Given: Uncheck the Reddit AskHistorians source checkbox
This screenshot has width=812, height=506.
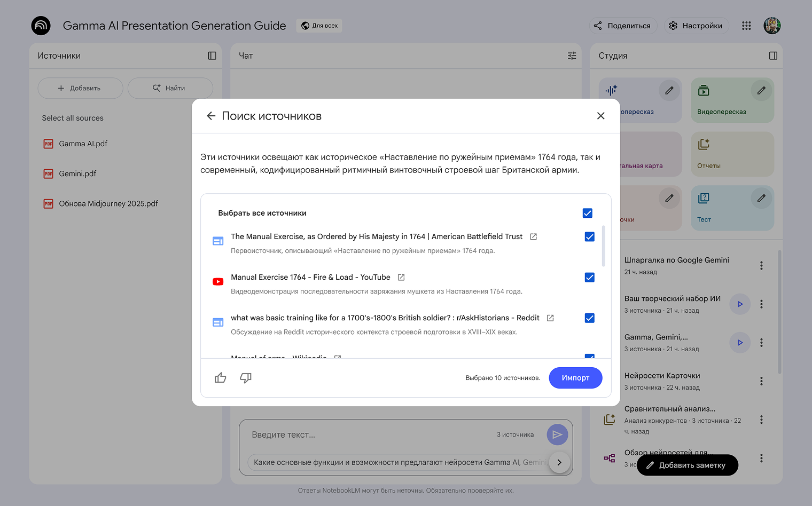Looking at the screenshot, I should [x=590, y=318].
